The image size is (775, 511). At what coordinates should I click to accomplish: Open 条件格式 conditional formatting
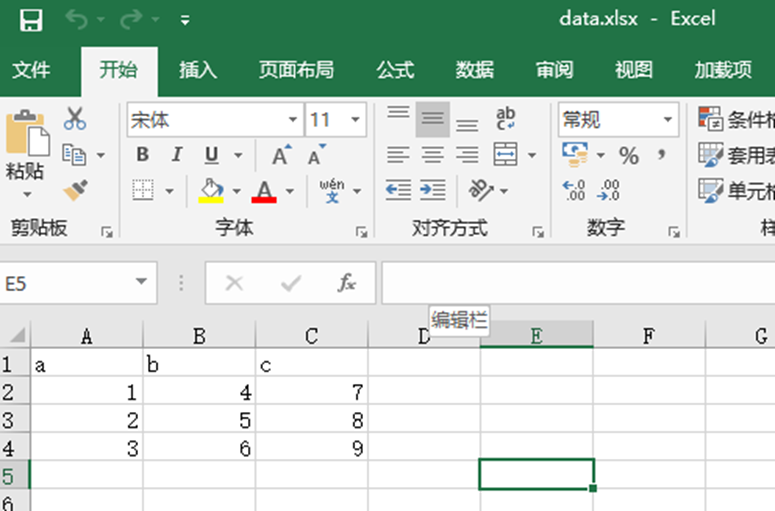click(x=736, y=120)
